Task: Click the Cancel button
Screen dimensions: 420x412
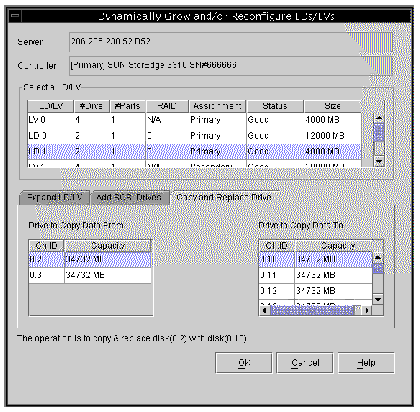Action: point(305,363)
